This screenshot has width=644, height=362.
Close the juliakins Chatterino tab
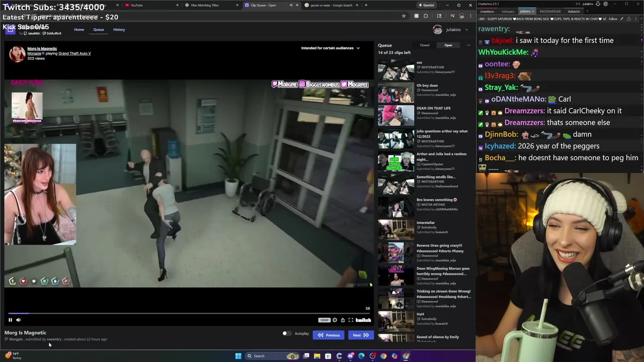533,11
